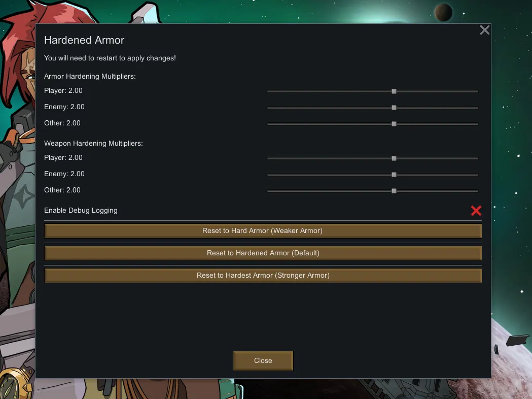
Task: Click the Enable Debug Logging label text
Action: (81, 211)
